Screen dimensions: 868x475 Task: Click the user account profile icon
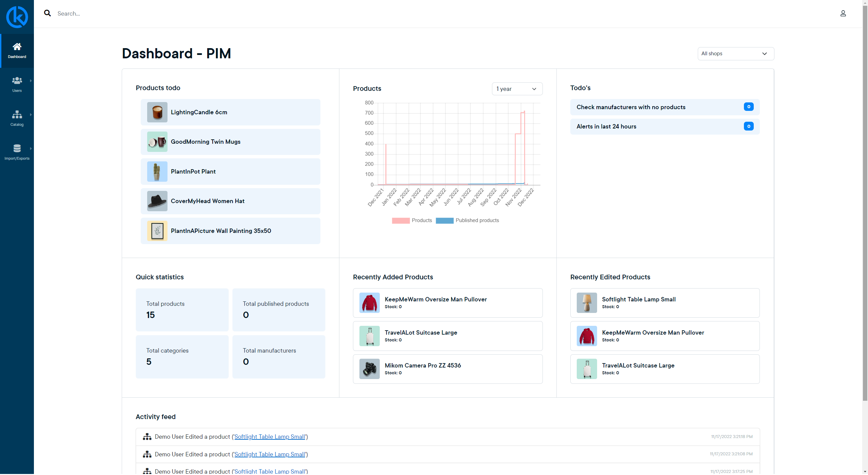843,14
